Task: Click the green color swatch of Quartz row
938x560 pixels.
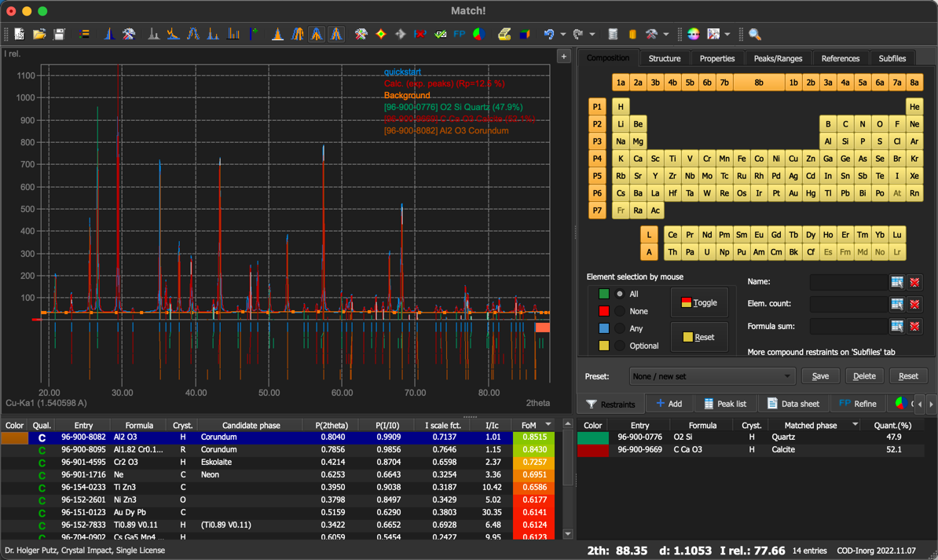Action: pyautogui.click(x=593, y=437)
